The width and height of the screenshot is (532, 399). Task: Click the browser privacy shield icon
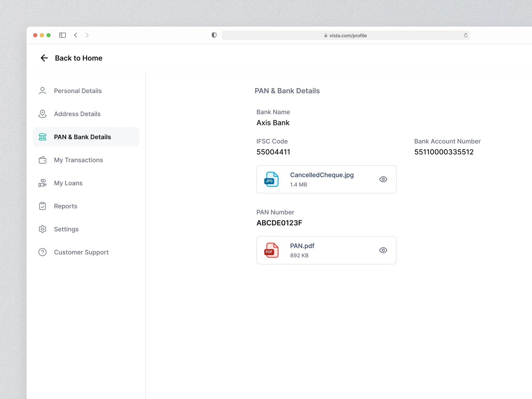(214, 35)
